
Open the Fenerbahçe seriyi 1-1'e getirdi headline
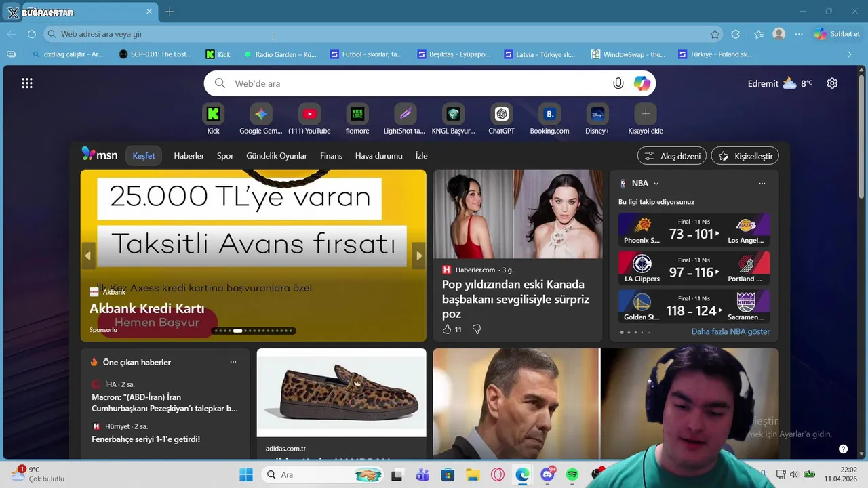[146, 439]
